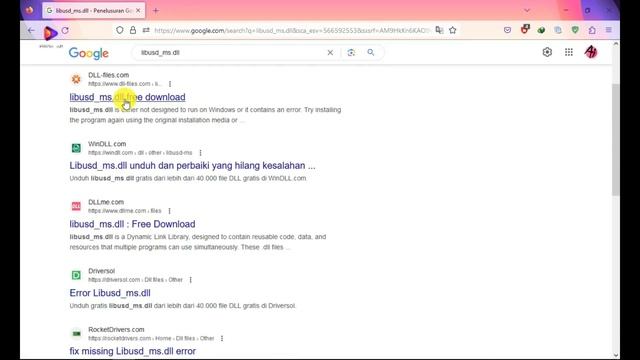640x360 pixels.
Task: Focus the Google search input field
Action: (231, 53)
